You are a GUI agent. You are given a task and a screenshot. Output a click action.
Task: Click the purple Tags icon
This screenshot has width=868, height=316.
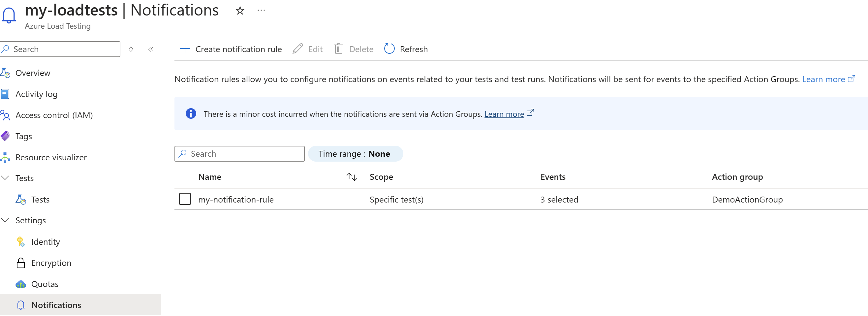click(x=5, y=136)
